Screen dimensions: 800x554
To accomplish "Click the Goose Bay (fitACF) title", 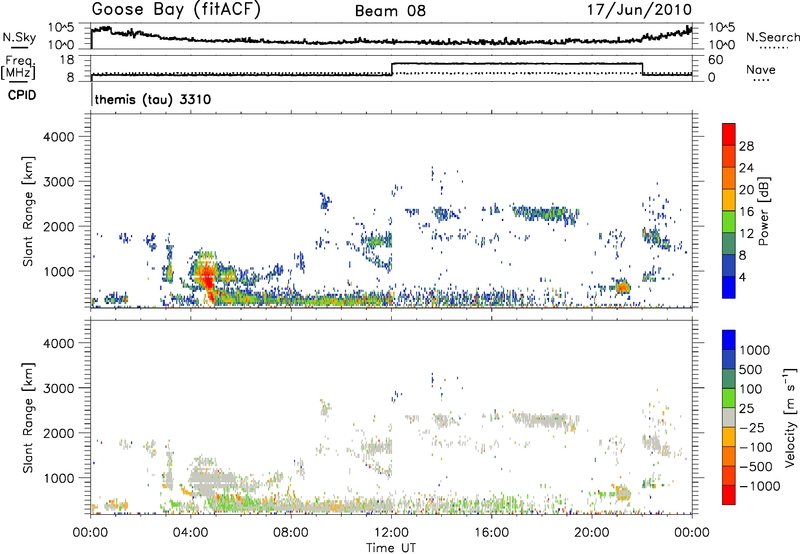I will point(176,10).
